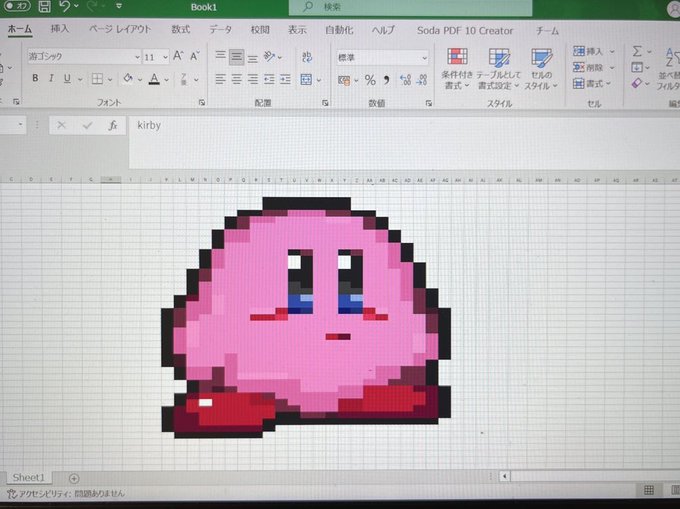Increase font size with larger A icon

pyautogui.click(x=178, y=56)
